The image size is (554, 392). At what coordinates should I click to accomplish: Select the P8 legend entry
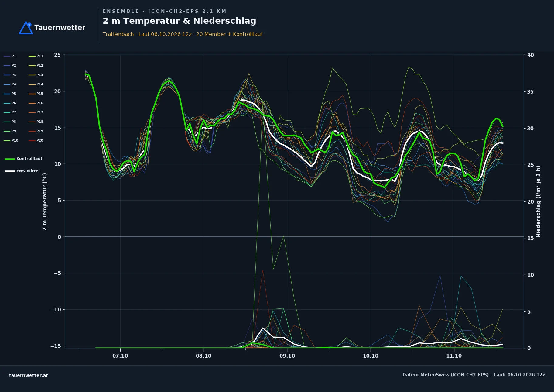[10, 122]
